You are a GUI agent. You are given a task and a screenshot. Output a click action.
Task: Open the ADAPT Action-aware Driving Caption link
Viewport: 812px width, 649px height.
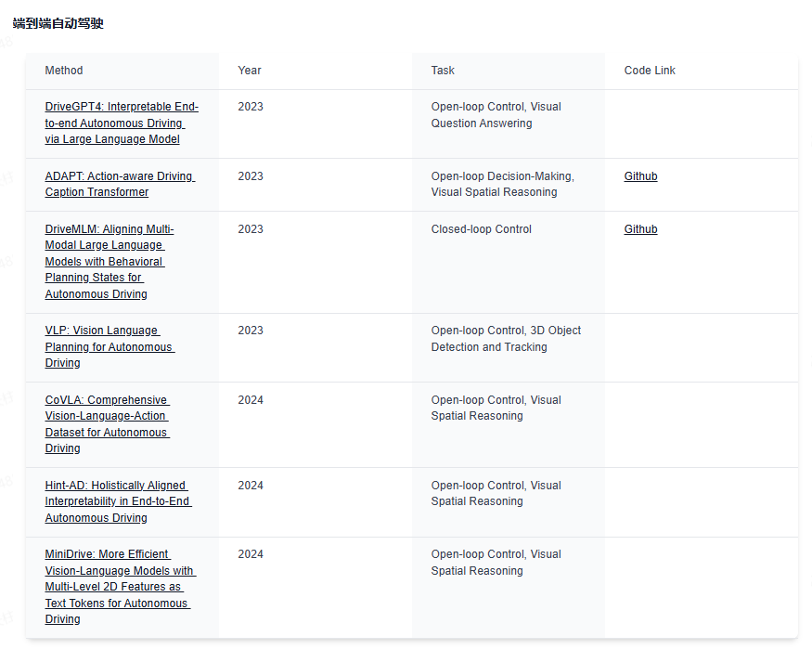pyautogui.click(x=120, y=185)
